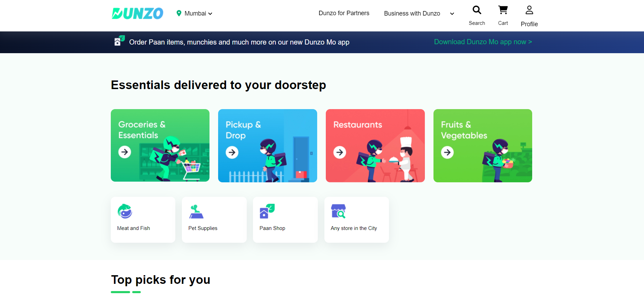Click the Pet Supplies bowl icon
Screen dimensions: 644x308
196,212
